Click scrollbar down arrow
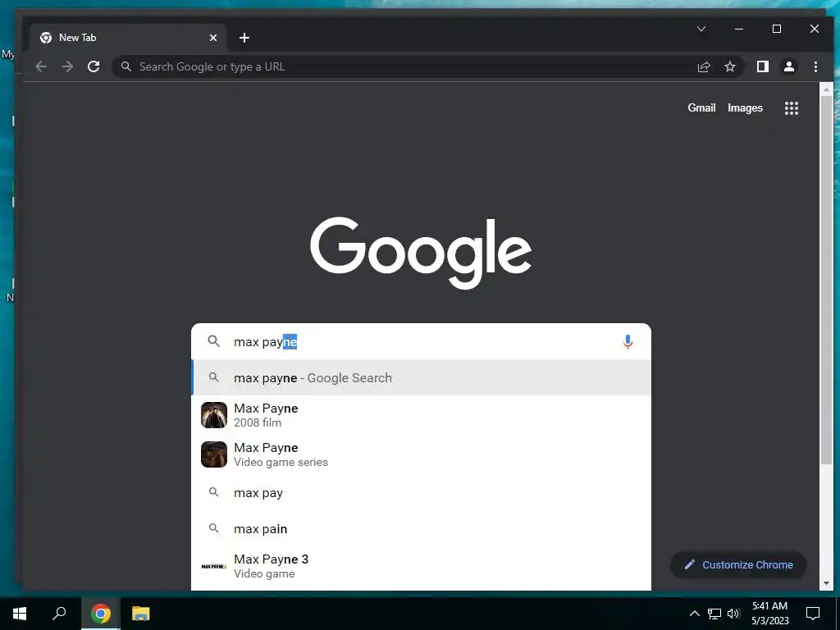This screenshot has width=840, height=630. (x=826, y=583)
